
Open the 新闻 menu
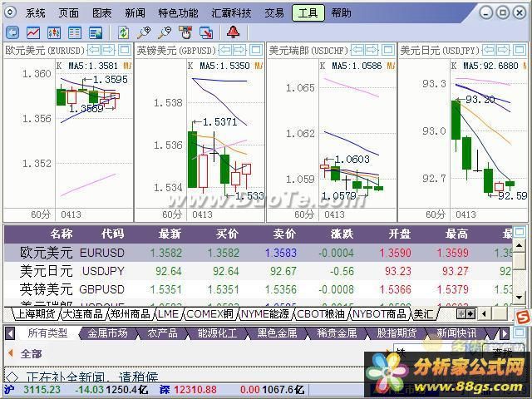click(135, 13)
